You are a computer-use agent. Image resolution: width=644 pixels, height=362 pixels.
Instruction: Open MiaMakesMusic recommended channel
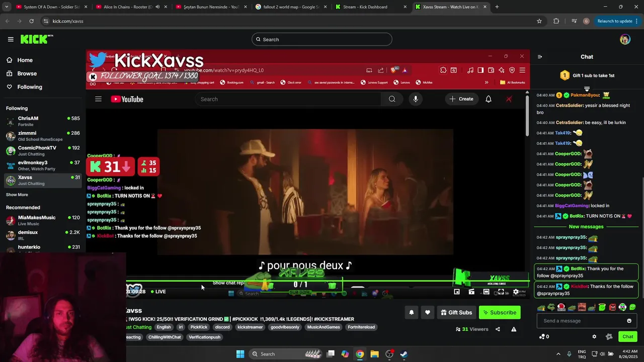43,220
